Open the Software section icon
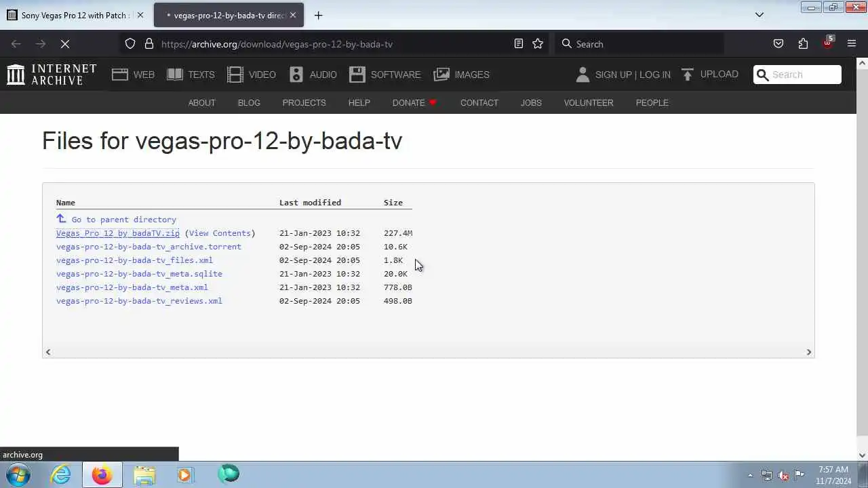Viewport: 868px width, 488px height. (357, 75)
